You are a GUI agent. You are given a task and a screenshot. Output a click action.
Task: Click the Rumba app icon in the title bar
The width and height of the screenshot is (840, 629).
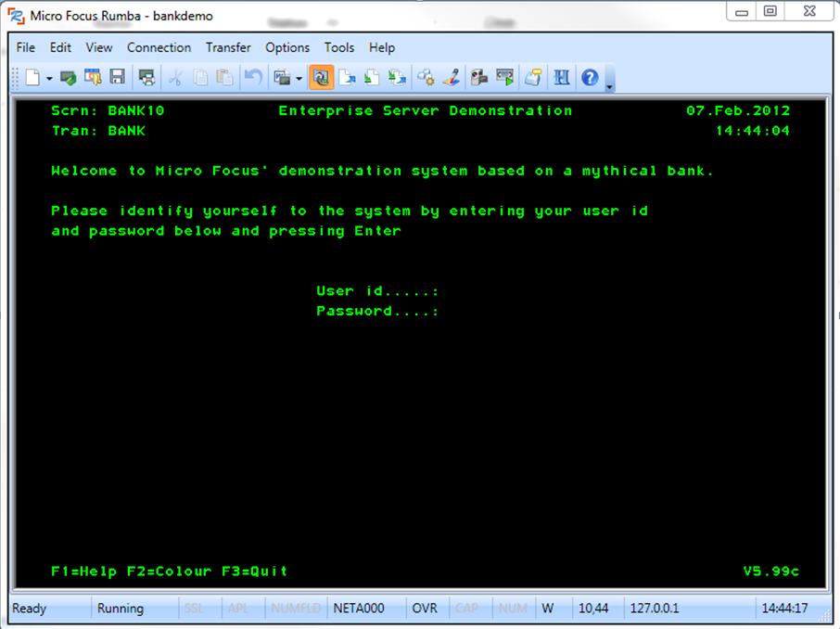[x=16, y=16]
